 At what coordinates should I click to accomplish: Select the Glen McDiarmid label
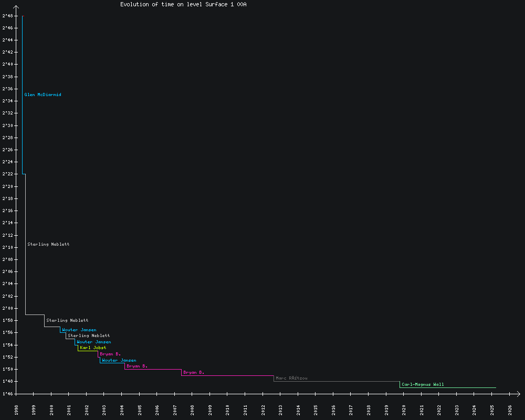[x=43, y=95]
